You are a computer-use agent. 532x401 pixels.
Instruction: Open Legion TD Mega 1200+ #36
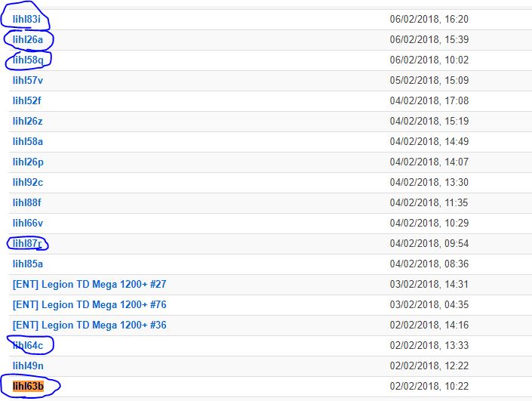pos(90,325)
